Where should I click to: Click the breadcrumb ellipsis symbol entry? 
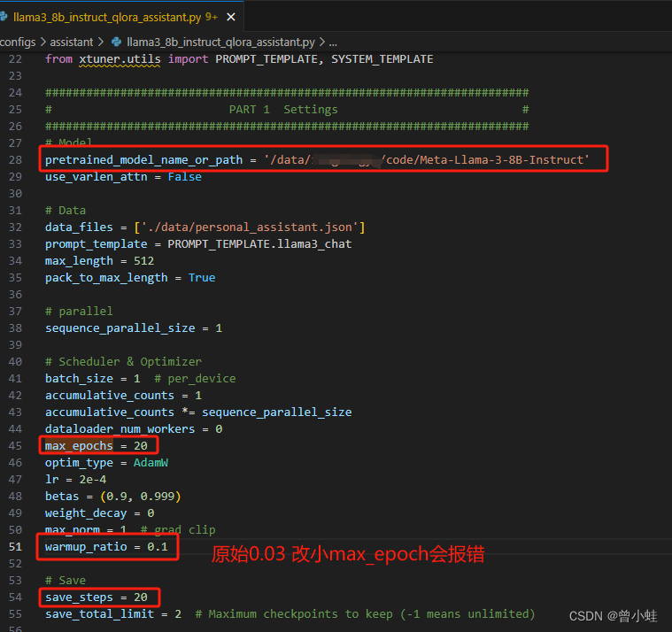333,42
